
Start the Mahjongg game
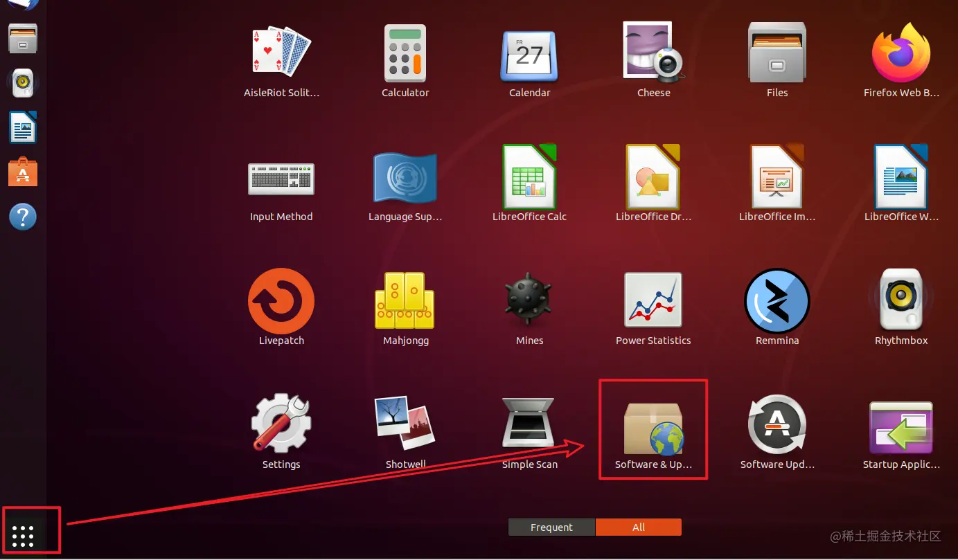(x=405, y=300)
